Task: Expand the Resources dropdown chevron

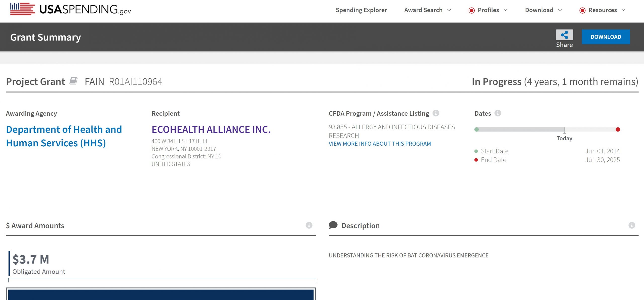Action: pos(623,10)
